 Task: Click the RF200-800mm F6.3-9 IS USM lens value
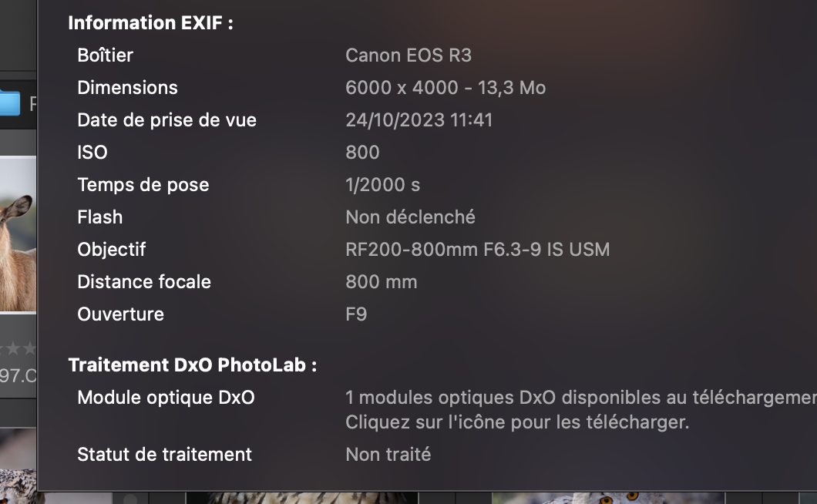[477, 250]
